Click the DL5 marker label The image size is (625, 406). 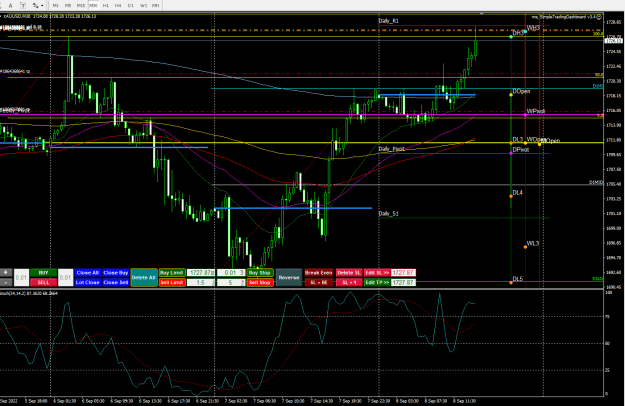click(x=517, y=279)
